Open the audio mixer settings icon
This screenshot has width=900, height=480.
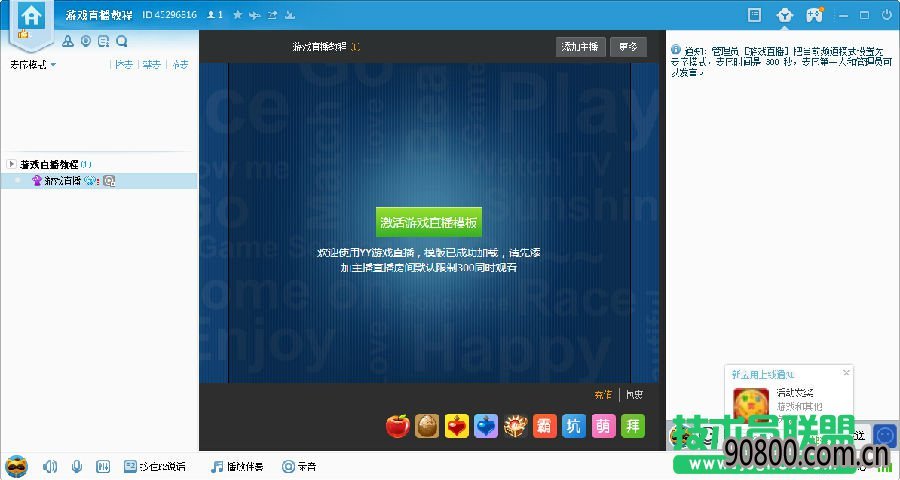pyautogui.click(x=103, y=466)
